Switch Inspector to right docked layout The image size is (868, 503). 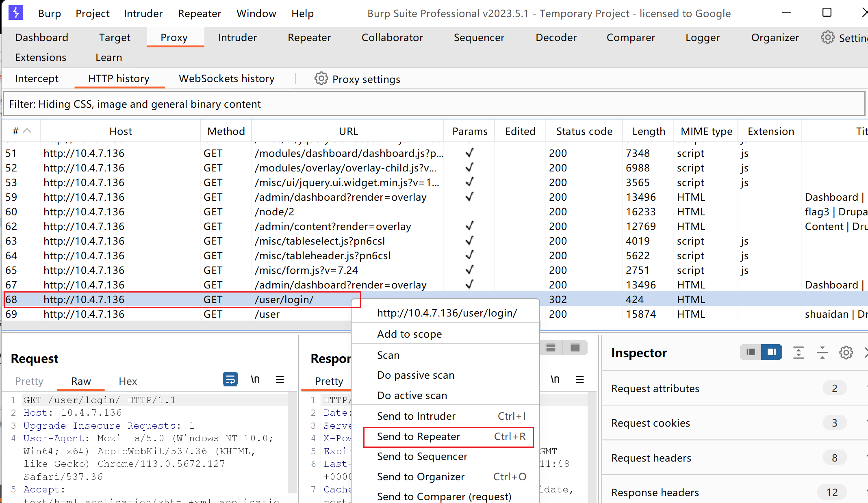(x=771, y=352)
